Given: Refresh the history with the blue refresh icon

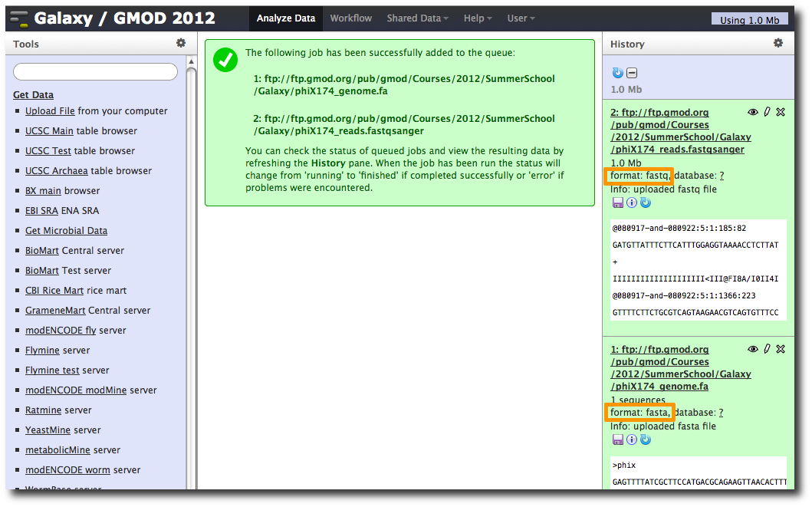Looking at the screenshot, I should (x=617, y=73).
